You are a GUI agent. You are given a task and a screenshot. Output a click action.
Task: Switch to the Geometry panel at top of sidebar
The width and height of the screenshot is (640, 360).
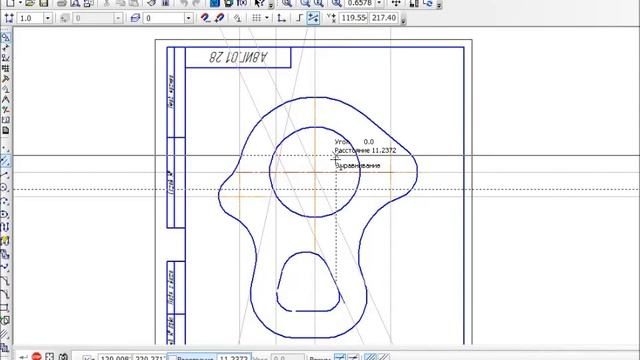tap(5, 38)
